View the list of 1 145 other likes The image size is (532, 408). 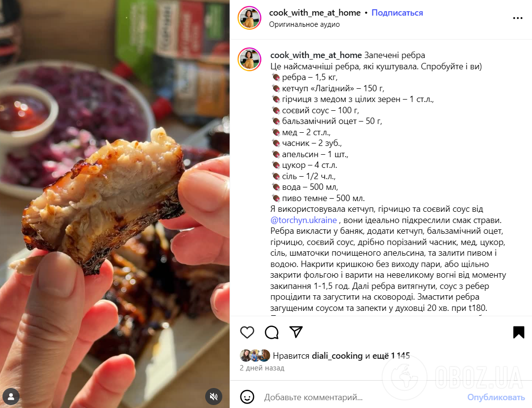pyautogui.click(x=391, y=356)
